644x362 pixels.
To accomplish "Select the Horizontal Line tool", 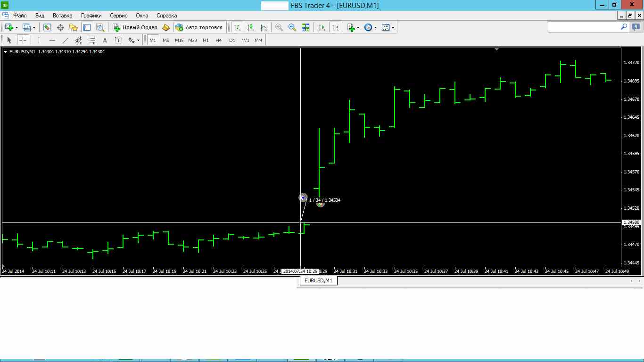I will click(52, 40).
